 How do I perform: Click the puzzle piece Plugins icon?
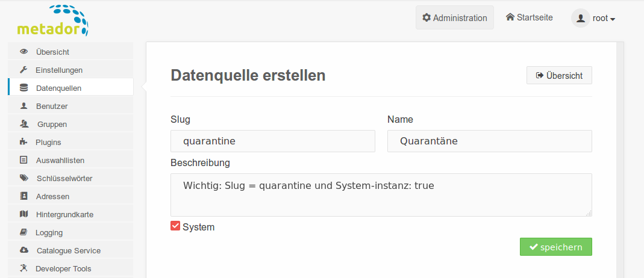(x=24, y=142)
